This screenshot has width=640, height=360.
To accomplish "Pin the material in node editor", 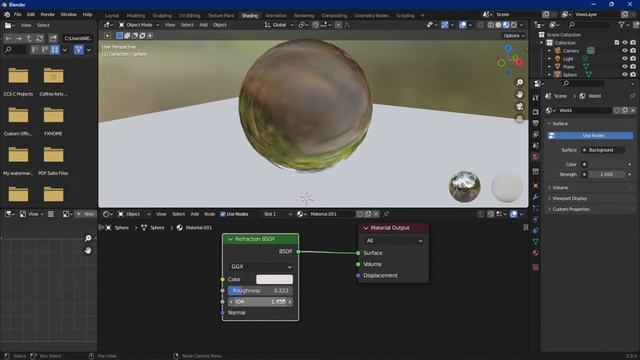I will pyautogui.click(x=386, y=214).
